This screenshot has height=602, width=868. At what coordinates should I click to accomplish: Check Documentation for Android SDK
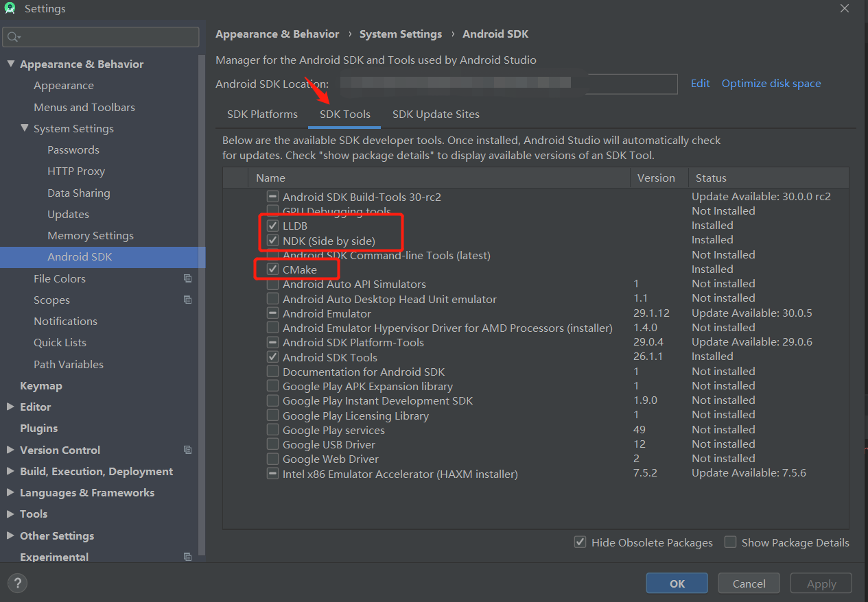pos(272,372)
